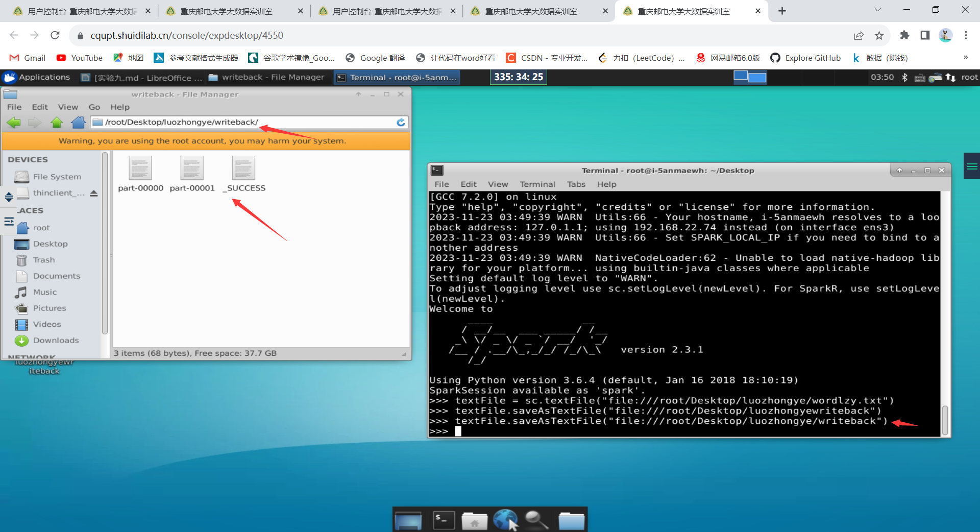
Task: Reload the browser page
Action: tap(55, 35)
